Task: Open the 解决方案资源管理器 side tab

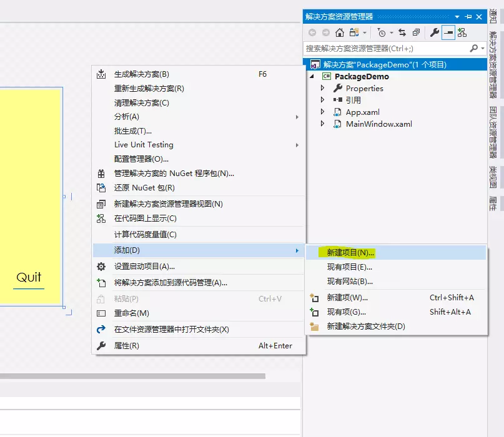Action: coord(493,64)
